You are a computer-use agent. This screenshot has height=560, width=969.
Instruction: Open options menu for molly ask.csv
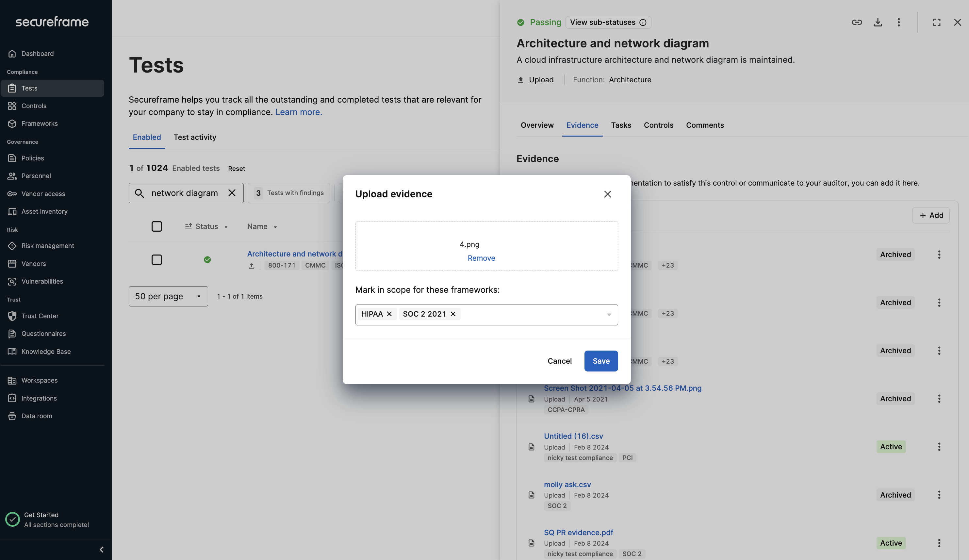tap(939, 495)
